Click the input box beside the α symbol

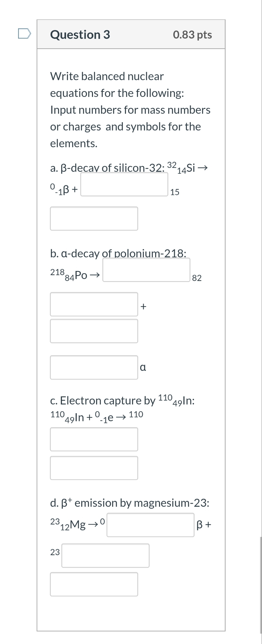[x=94, y=367]
